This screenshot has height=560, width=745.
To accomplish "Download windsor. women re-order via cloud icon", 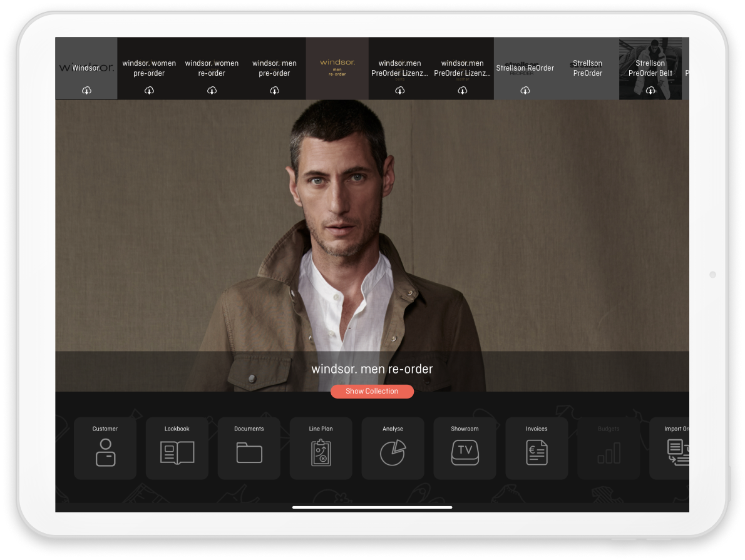I will click(x=212, y=90).
